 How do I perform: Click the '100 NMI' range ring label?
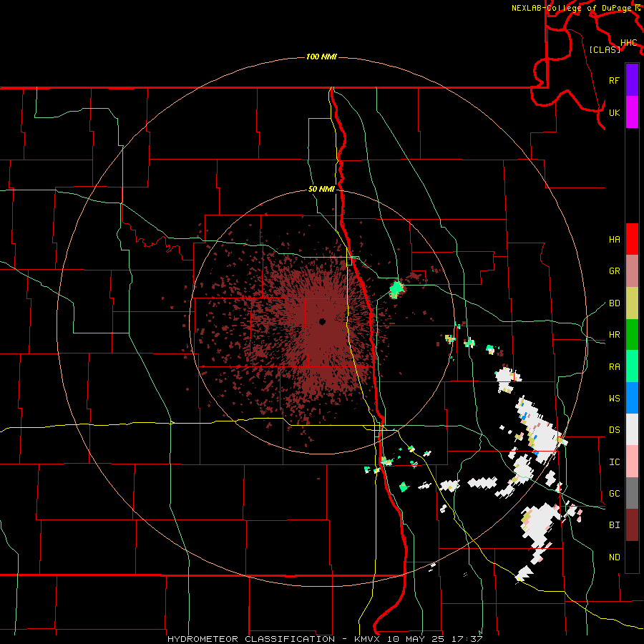(321, 57)
